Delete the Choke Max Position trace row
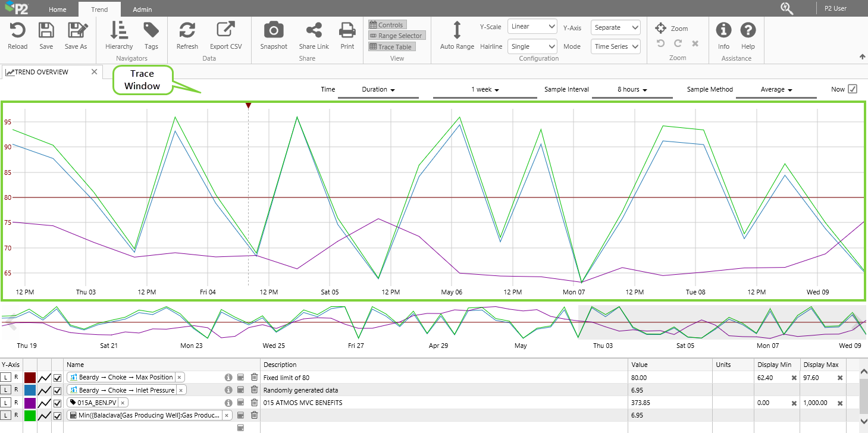This screenshot has width=868, height=433. [x=254, y=377]
